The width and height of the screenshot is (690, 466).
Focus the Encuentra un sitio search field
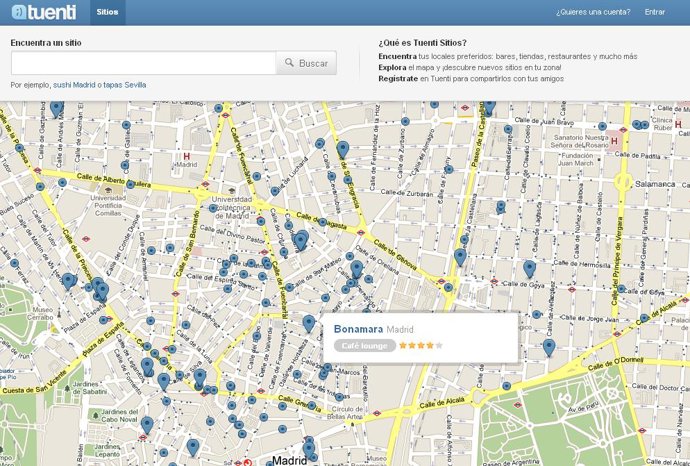coord(142,63)
